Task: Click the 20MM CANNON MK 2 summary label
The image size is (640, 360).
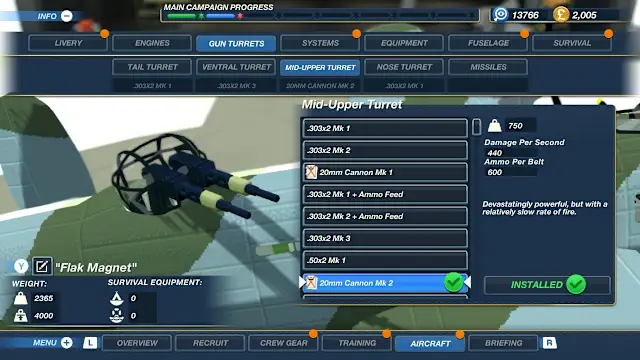Action: [320, 86]
